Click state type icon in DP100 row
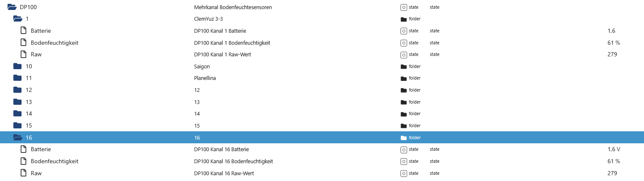The image size is (644, 181). coord(403,7)
